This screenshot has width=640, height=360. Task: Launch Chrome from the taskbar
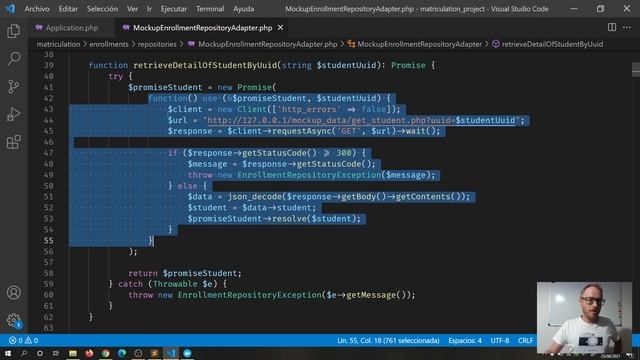tap(105, 353)
